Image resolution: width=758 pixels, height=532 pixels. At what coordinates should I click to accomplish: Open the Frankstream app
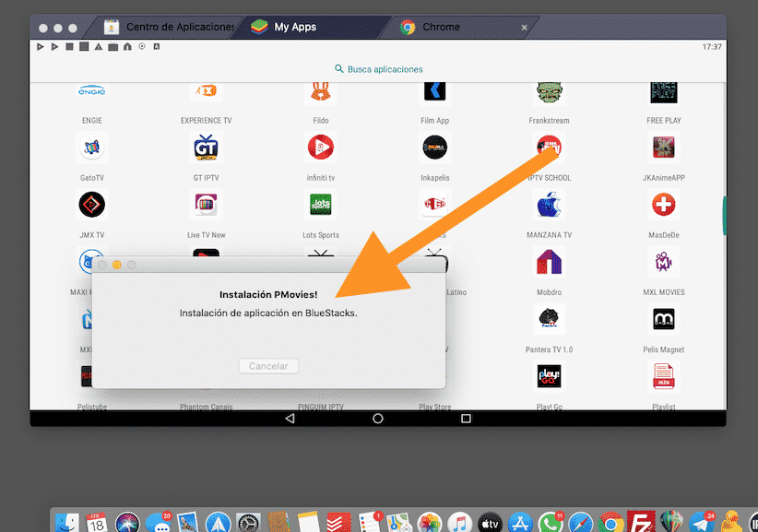point(549,91)
